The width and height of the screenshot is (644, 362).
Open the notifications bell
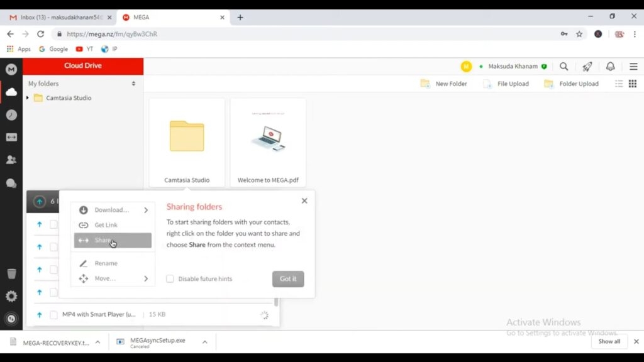click(610, 67)
